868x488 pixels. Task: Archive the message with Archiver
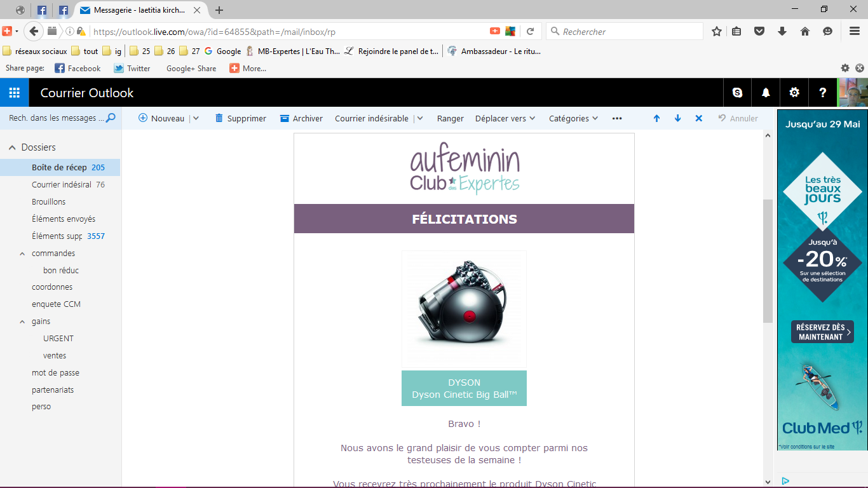301,118
